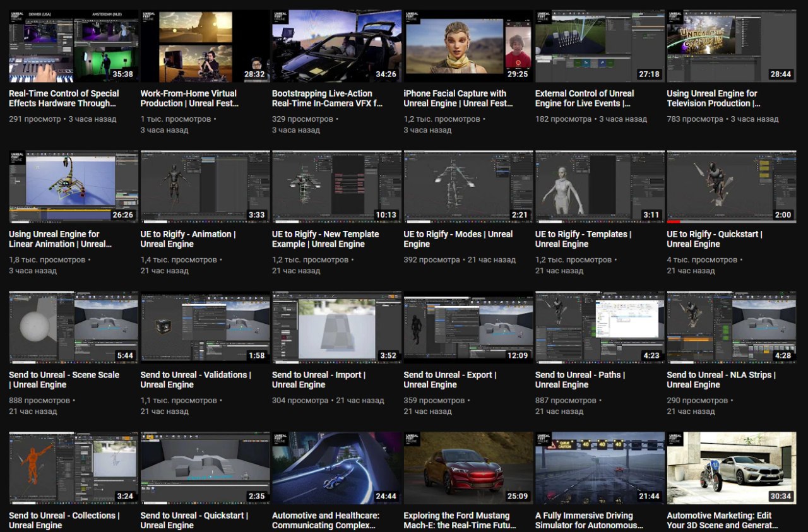The width and height of the screenshot is (808, 532).
Task: Open Send to Unreal Validations thumbnail
Action: tap(205, 328)
